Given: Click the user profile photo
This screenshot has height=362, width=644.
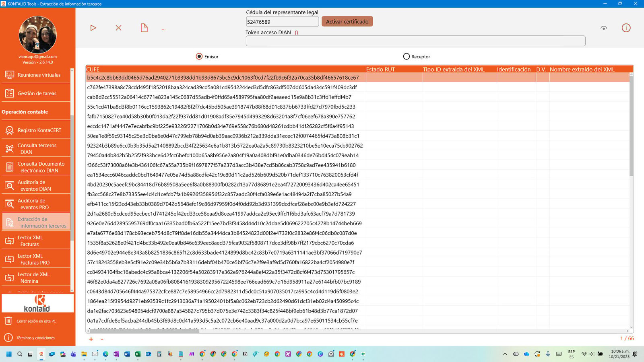Looking at the screenshot, I should (x=37, y=35).
